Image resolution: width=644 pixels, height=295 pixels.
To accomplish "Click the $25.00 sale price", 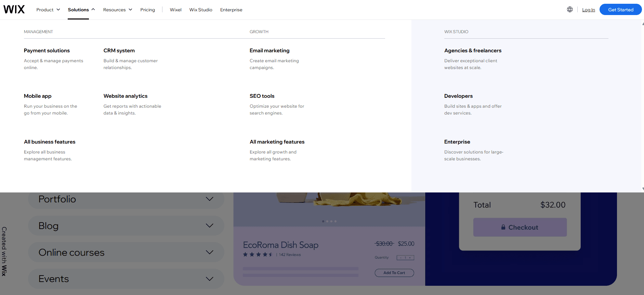I will tap(406, 244).
